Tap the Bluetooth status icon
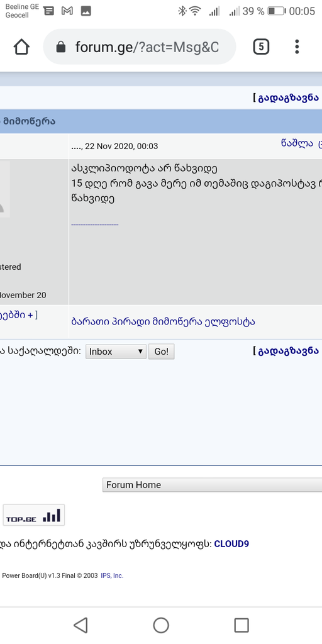 point(182,11)
